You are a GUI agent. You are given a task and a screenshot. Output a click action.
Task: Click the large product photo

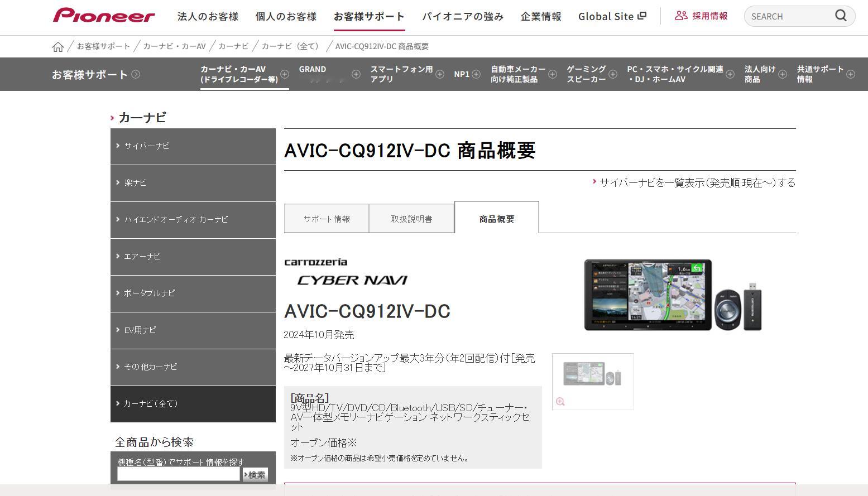[x=673, y=295]
